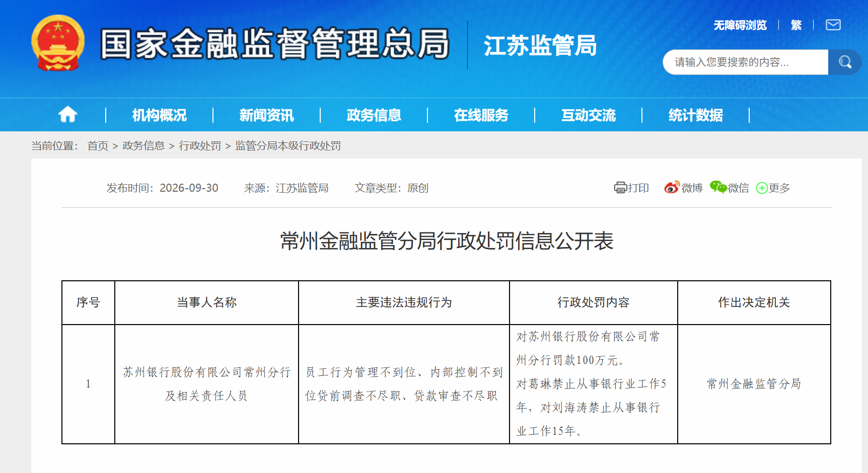
Task: Click the search magnifier button
Action: point(845,62)
